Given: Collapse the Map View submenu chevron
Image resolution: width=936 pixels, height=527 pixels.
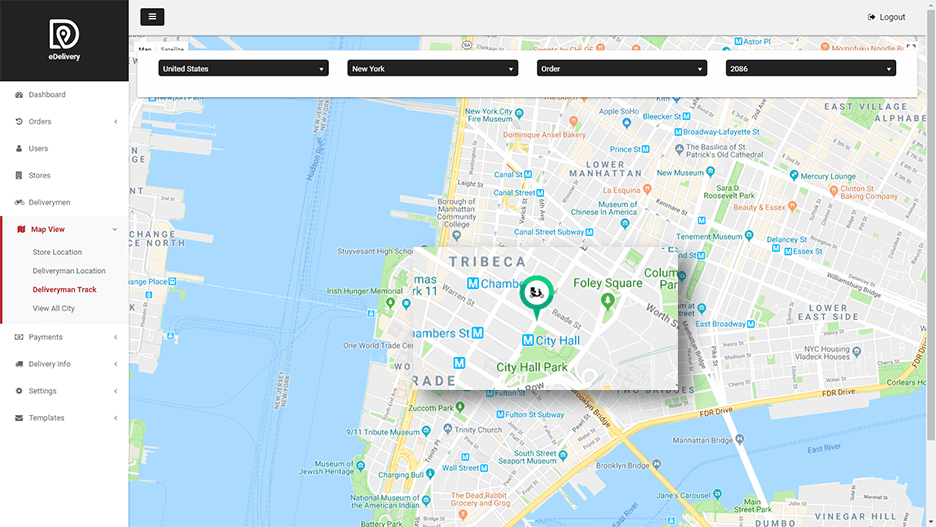Looking at the screenshot, I should coord(115,229).
